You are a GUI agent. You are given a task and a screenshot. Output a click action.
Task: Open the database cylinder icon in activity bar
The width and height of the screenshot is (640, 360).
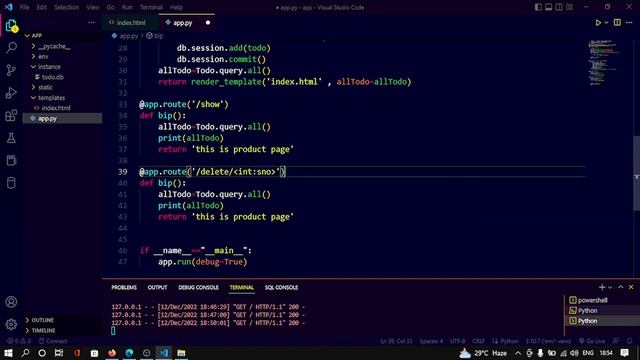11,182
